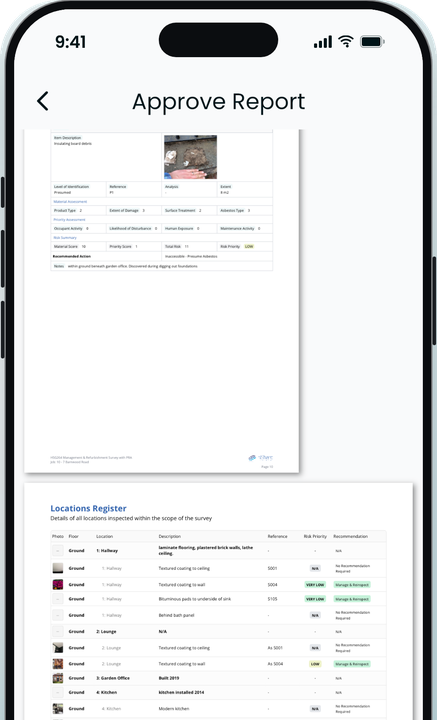Tap Manage & Reinspect tag in S105 row
This screenshot has height=720, width=437.
click(352, 599)
